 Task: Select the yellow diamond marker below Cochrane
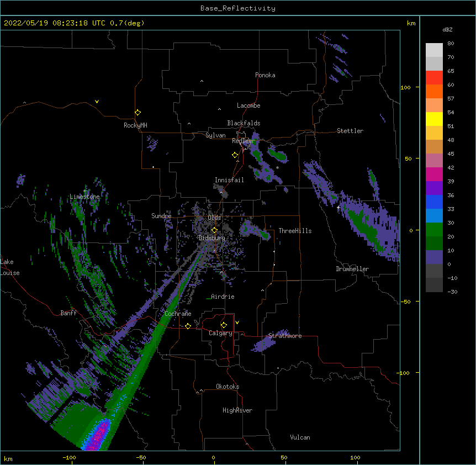click(x=188, y=326)
